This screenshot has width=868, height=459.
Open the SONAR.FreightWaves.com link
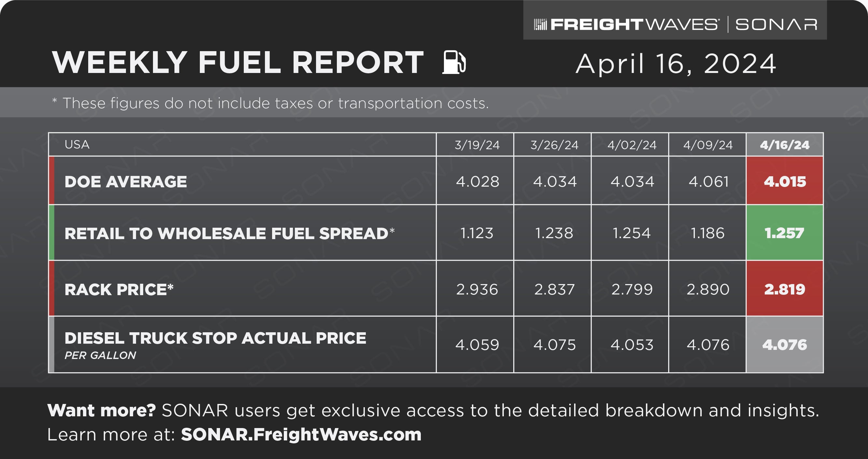(301, 434)
